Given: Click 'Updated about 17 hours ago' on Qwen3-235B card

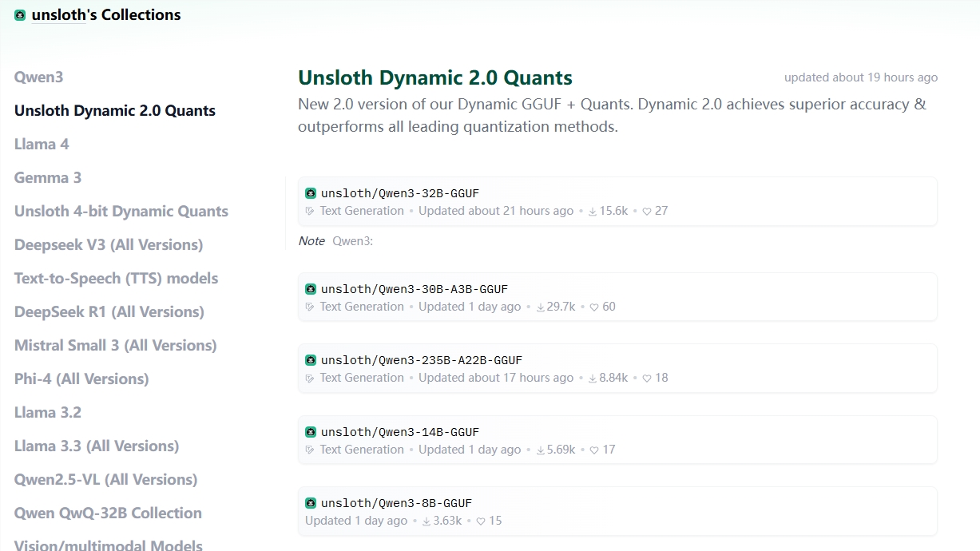Looking at the screenshot, I should pyautogui.click(x=496, y=378).
